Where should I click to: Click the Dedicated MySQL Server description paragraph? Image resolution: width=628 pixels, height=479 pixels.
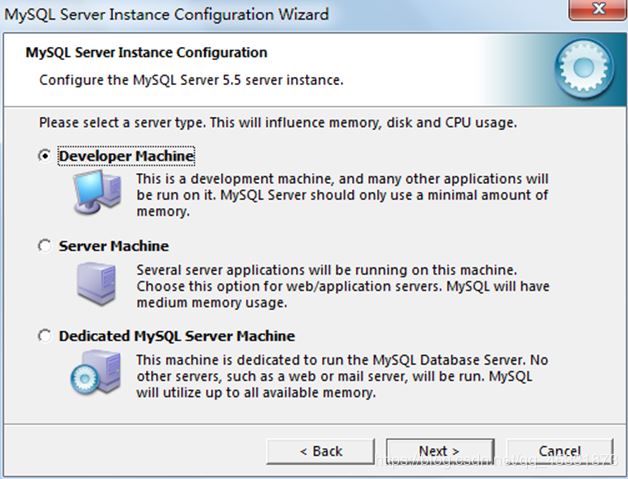[342, 376]
